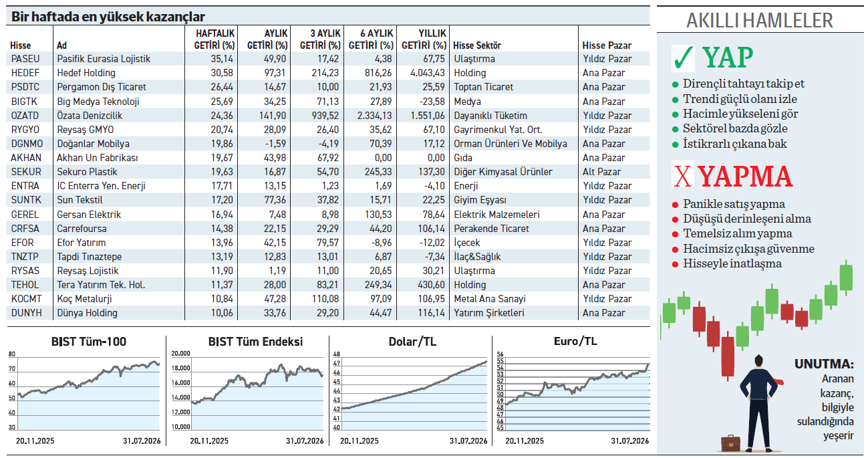
Task: Click the 'Düşüşü derinleşeni alma' warning
Action: (x=747, y=219)
